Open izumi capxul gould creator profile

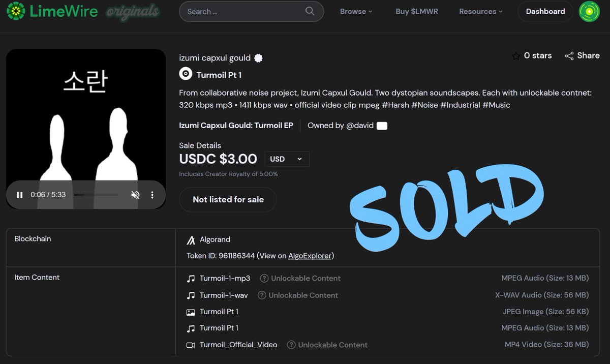tap(215, 58)
